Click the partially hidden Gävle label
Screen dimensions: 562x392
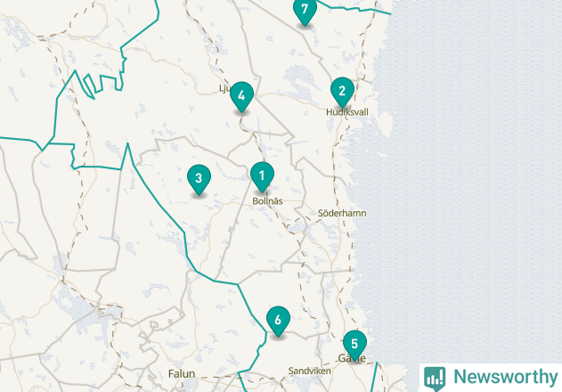tap(352, 358)
